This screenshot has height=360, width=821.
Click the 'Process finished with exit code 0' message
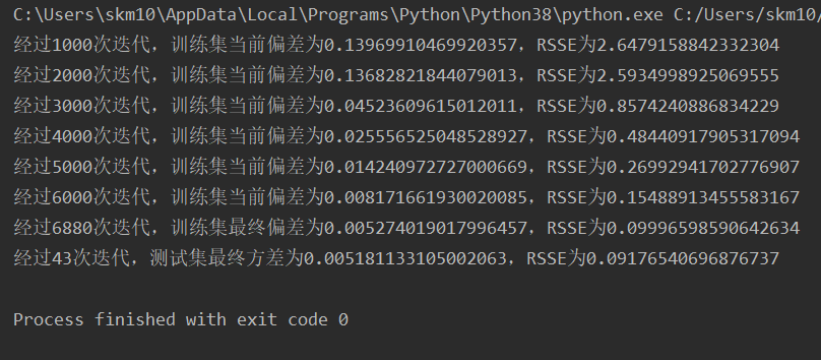pos(181,319)
